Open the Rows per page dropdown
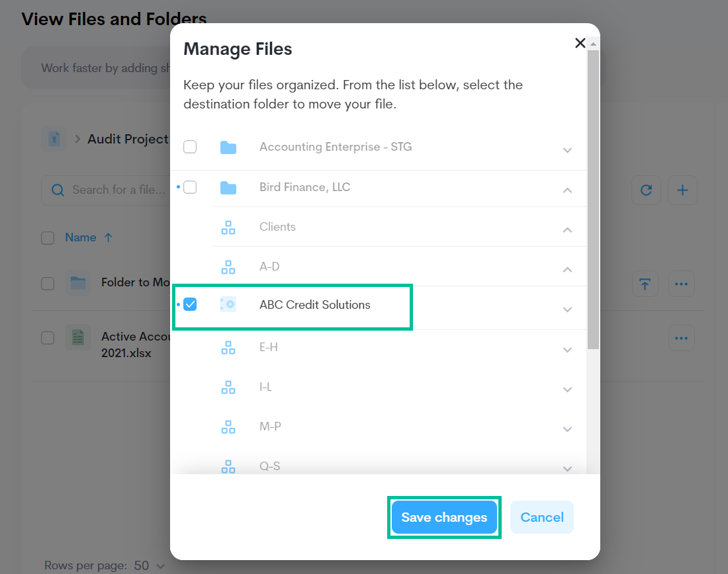728x574 pixels. (x=149, y=565)
